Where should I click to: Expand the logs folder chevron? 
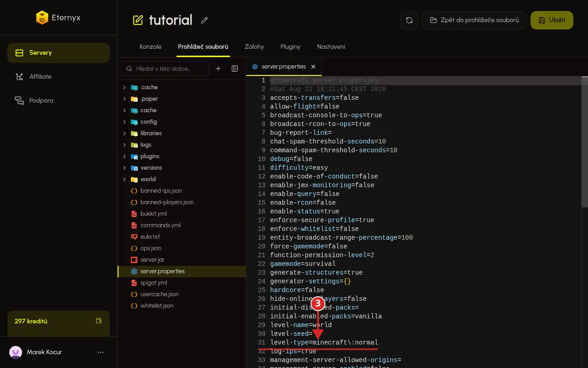point(124,145)
